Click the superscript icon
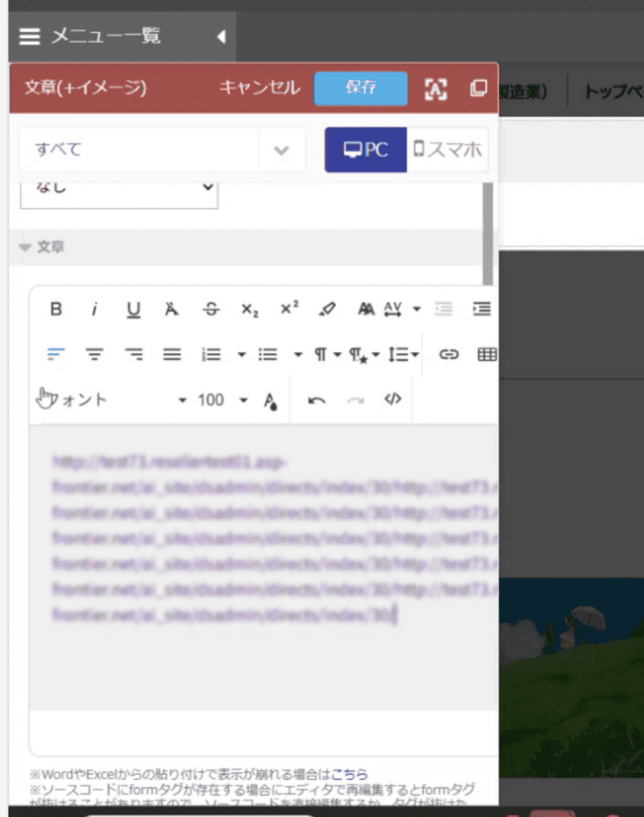 289,310
